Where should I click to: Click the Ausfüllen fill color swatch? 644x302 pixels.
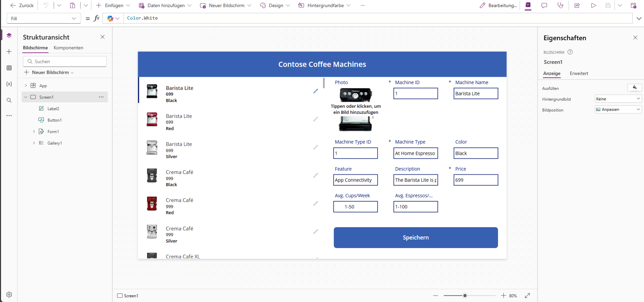pyautogui.click(x=634, y=88)
